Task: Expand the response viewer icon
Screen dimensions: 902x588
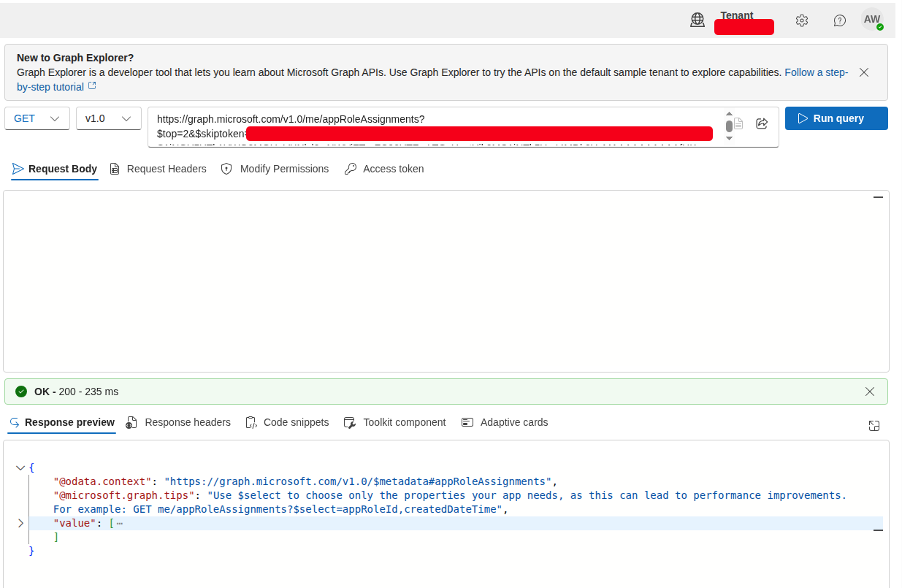Action: [x=874, y=426]
